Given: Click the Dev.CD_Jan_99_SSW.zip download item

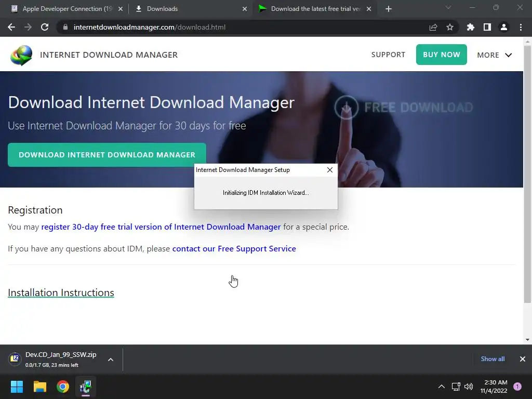Looking at the screenshot, I should click(61, 360).
